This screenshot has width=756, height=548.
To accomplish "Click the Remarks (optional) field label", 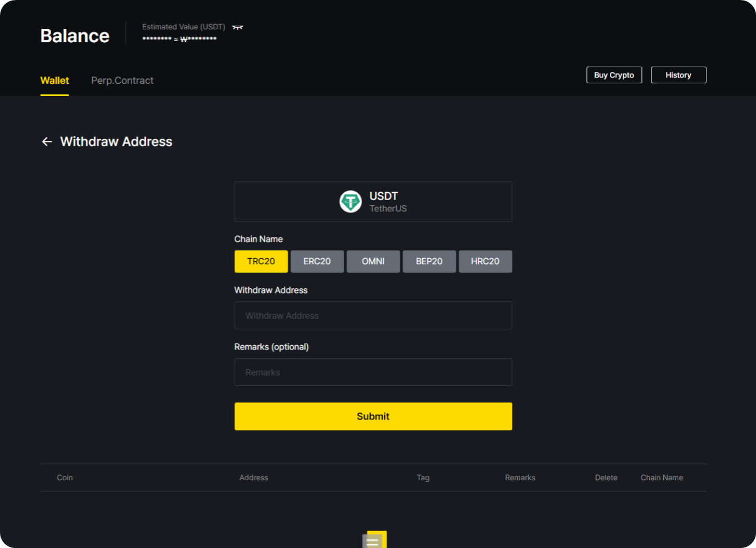I will (x=271, y=347).
